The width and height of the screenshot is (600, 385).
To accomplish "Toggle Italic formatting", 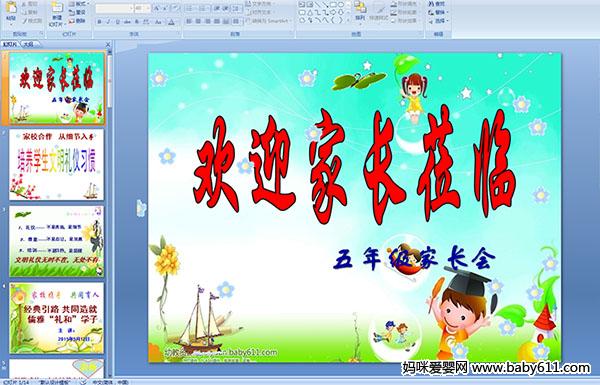I will (108, 22).
